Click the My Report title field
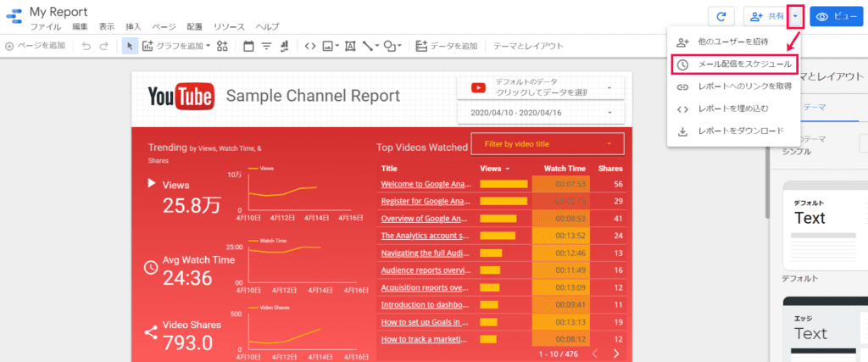This screenshot has height=362, width=868. click(58, 11)
